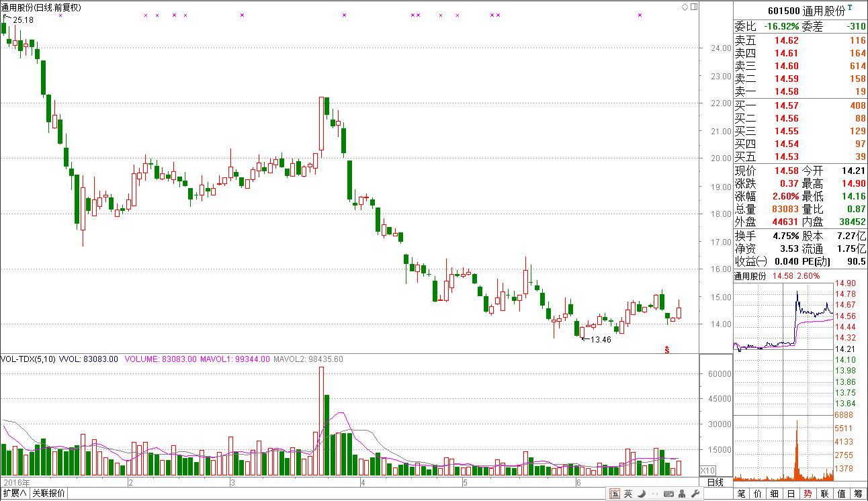Select the 值 tab
The image size is (868, 501).
pyautogui.click(x=842, y=494)
